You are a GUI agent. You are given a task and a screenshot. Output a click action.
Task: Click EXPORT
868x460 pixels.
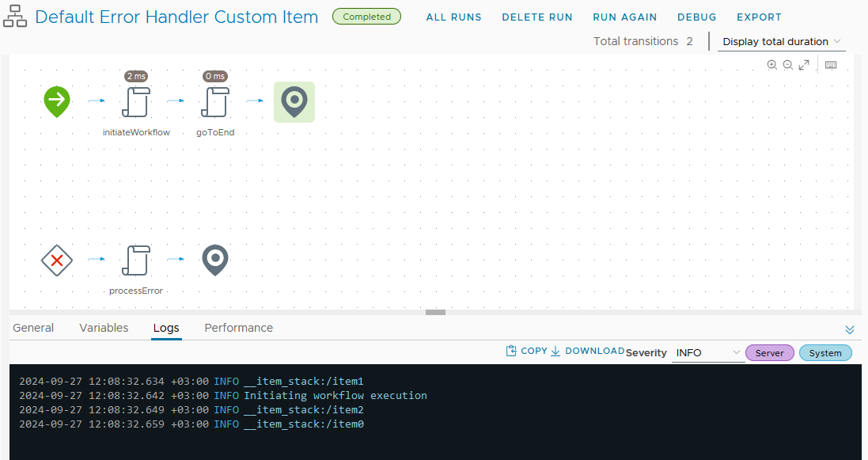(x=759, y=17)
